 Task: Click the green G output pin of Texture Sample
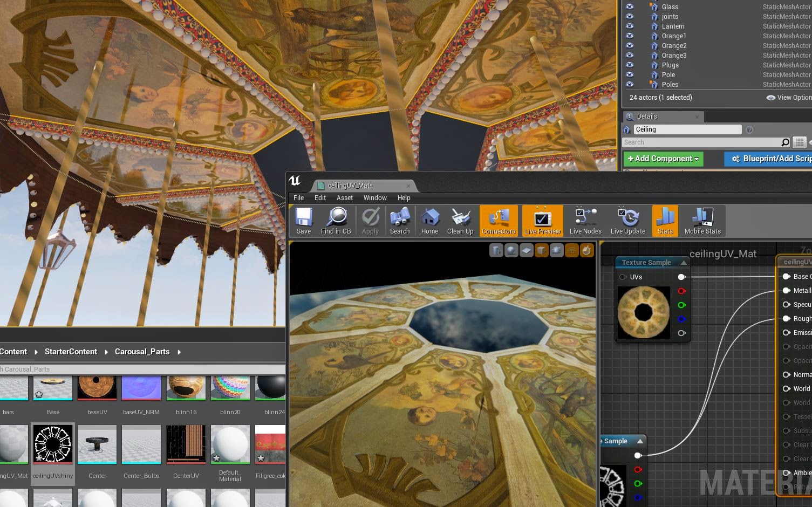[682, 305]
